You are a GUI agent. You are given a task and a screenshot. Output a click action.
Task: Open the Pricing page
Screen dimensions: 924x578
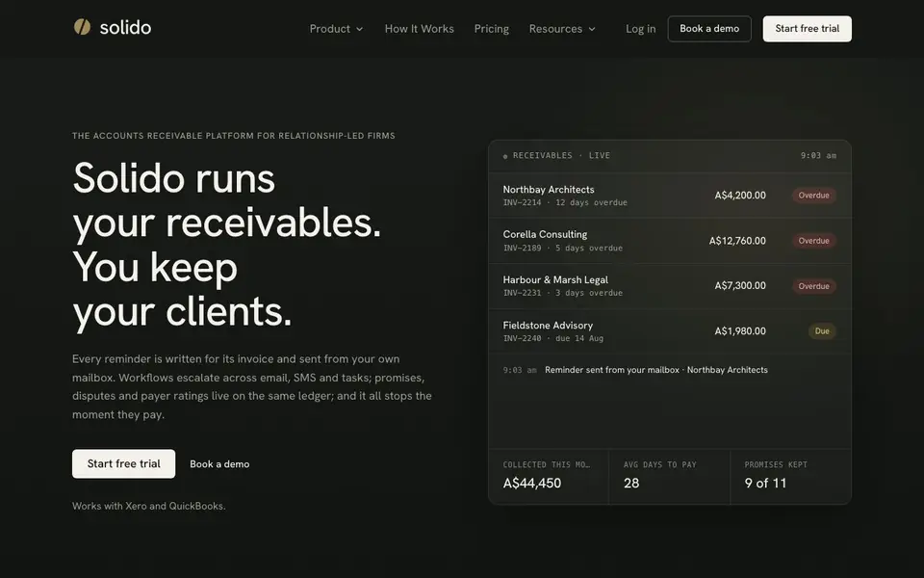(x=492, y=29)
